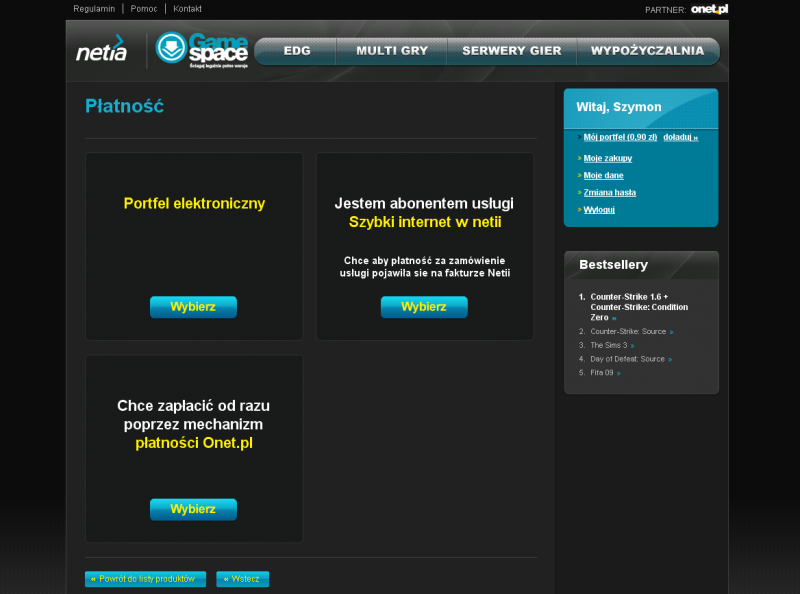Open the MULTI GRY tab
This screenshot has height=594, width=800.
click(390, 51)
